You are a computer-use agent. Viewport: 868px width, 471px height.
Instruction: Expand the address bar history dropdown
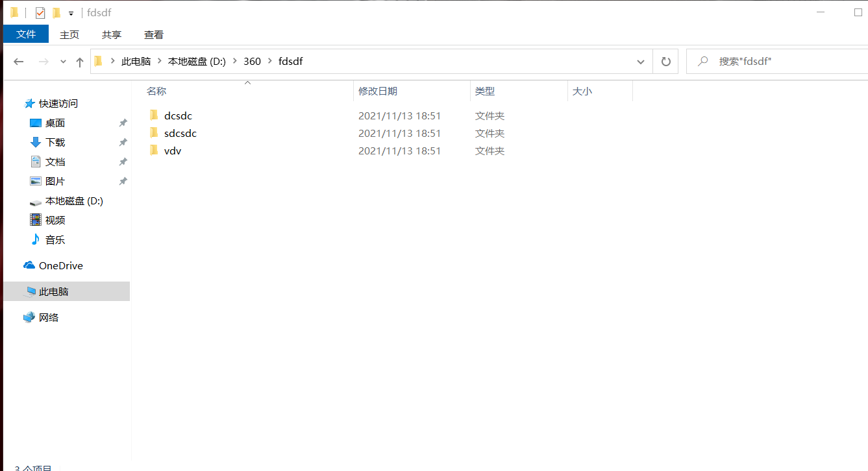[x=641, y=62]
